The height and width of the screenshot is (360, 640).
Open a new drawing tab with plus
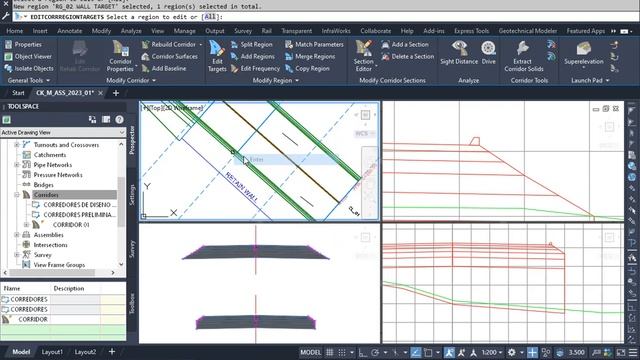click(116, 93)
